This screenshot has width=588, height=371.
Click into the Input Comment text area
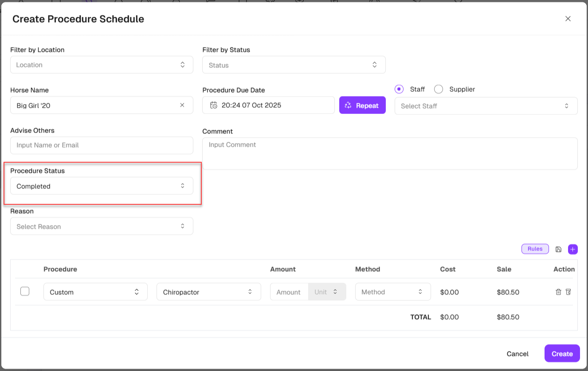389,153
